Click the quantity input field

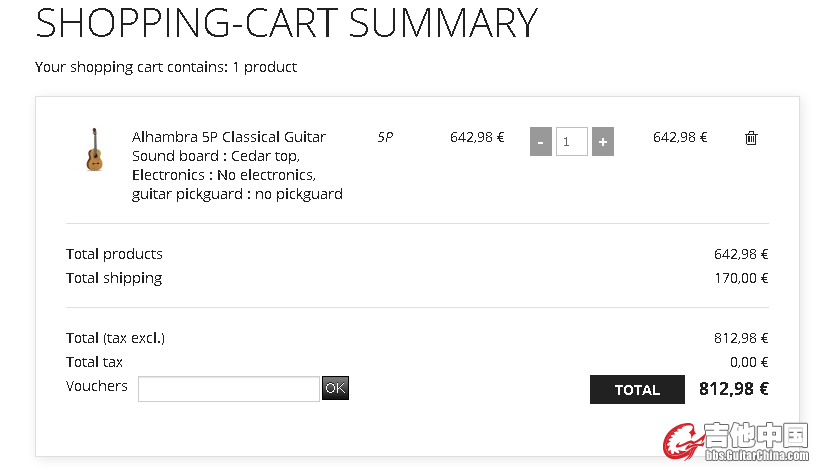point(571,142)
